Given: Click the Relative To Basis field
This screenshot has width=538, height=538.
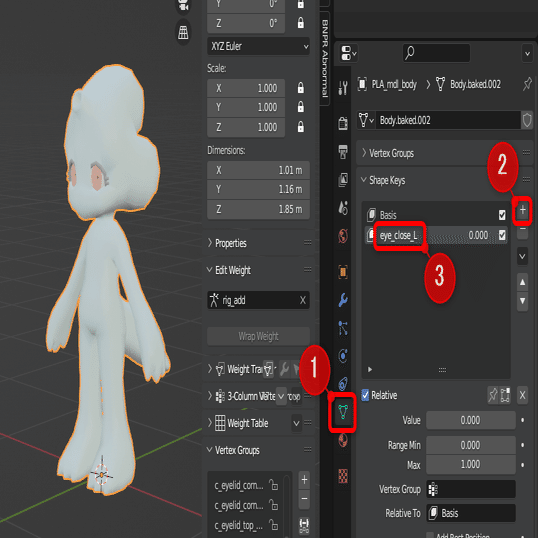Looking at the screenshot, I should click(471, 513).
